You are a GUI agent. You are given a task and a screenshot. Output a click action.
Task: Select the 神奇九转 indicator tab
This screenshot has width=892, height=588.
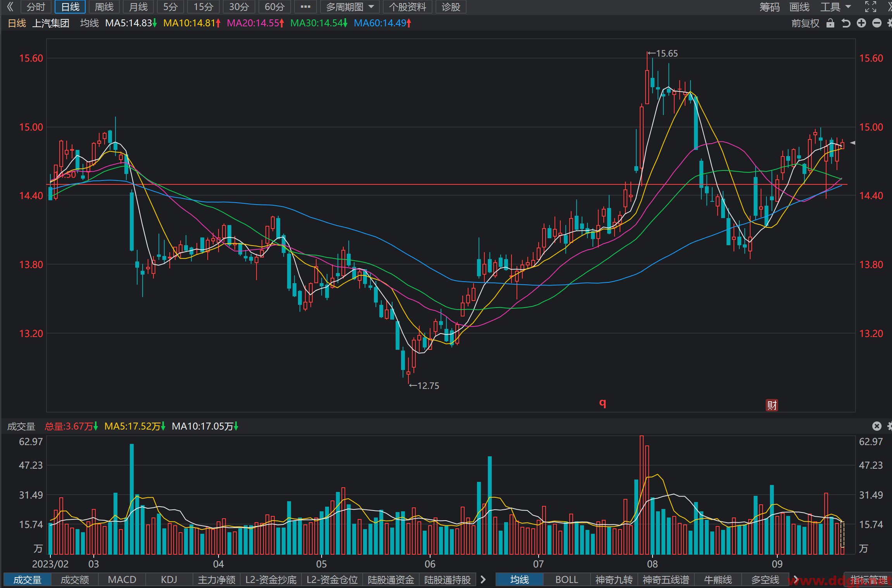coord(614,580)
